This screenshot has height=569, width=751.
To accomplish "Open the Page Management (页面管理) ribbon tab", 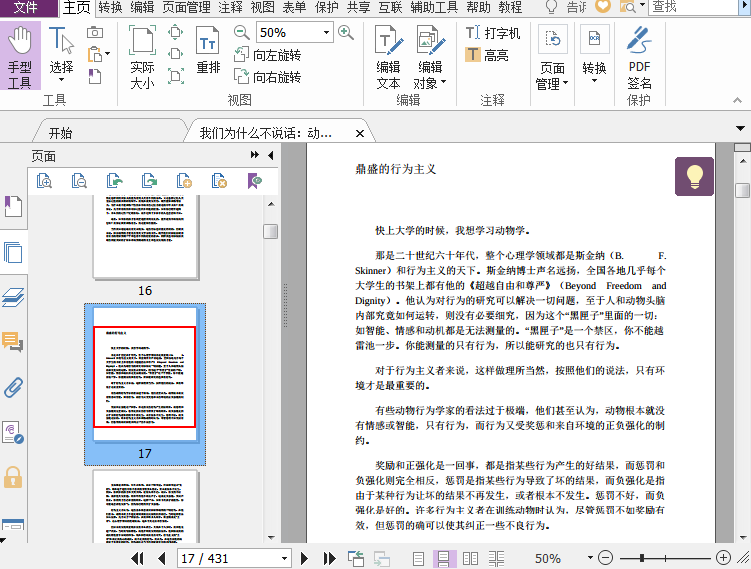I will click(x=187, y=7).
